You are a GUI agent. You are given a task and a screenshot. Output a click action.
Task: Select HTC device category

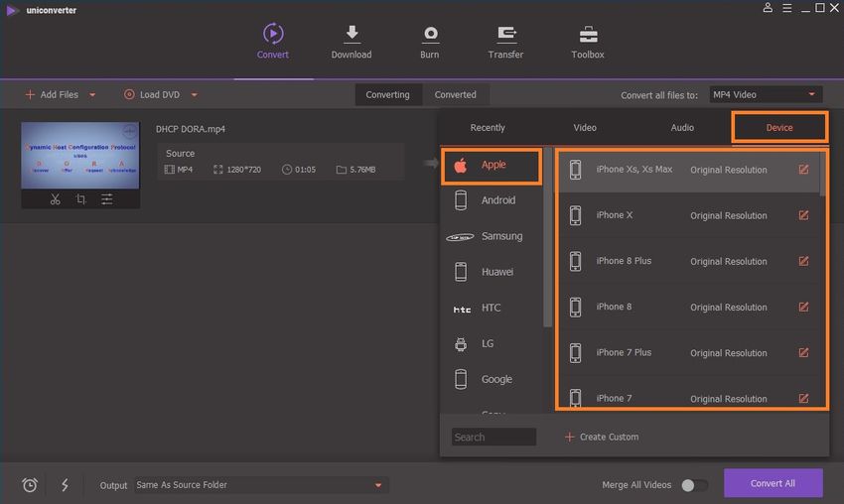(492, 308)
